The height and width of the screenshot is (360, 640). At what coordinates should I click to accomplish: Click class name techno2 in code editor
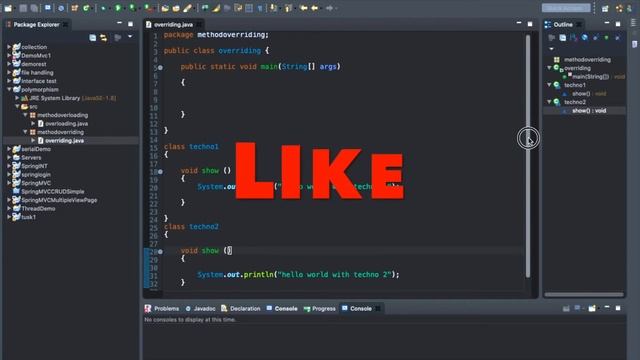204,227
